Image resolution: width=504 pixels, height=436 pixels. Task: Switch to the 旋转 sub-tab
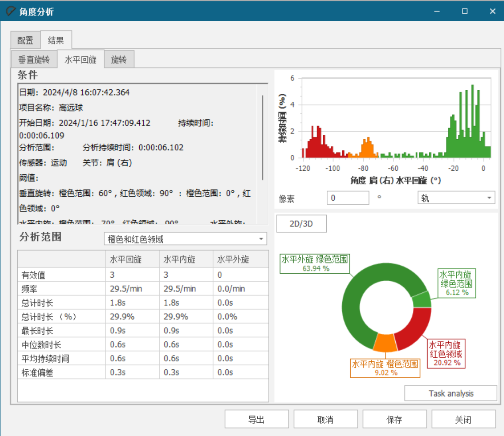(x=118, y=60)
